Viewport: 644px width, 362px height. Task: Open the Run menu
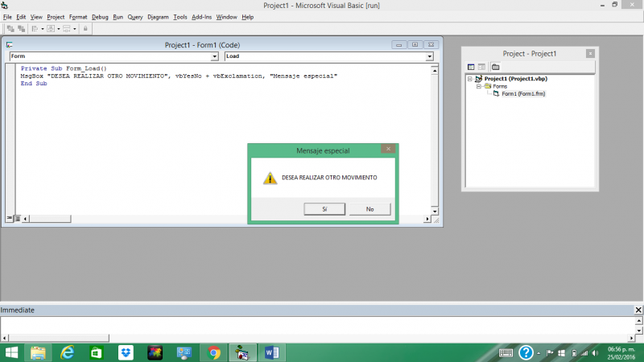tap(118, 17)
